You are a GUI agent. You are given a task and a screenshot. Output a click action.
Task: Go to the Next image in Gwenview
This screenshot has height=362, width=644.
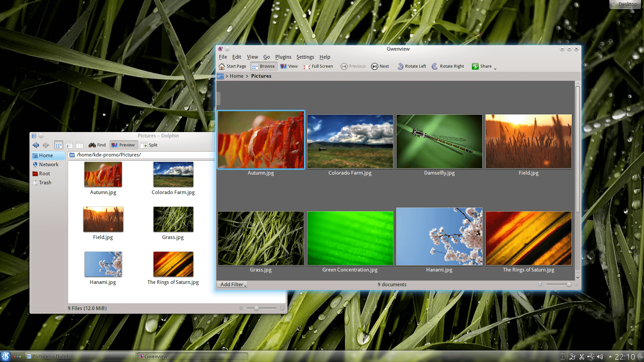[380, 66]
